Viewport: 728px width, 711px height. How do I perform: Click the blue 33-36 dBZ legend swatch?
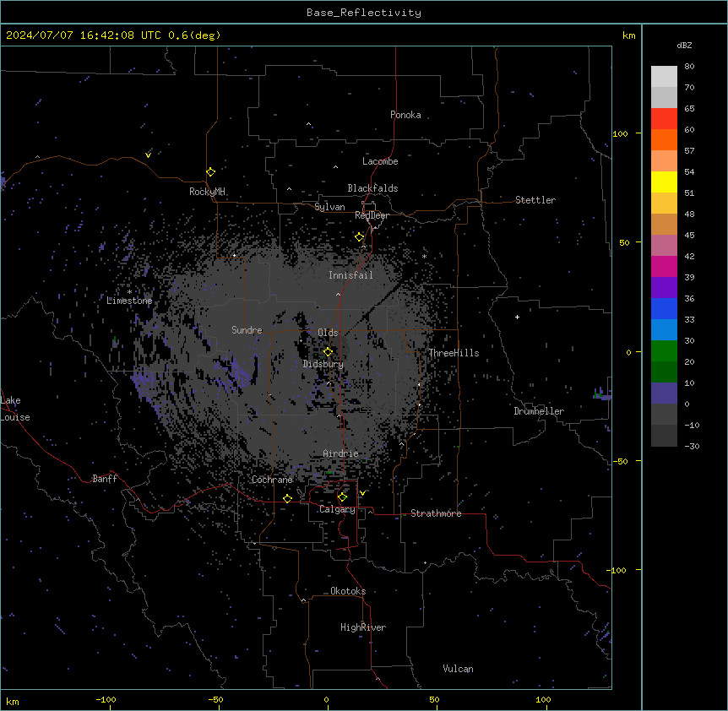(664, 308)
